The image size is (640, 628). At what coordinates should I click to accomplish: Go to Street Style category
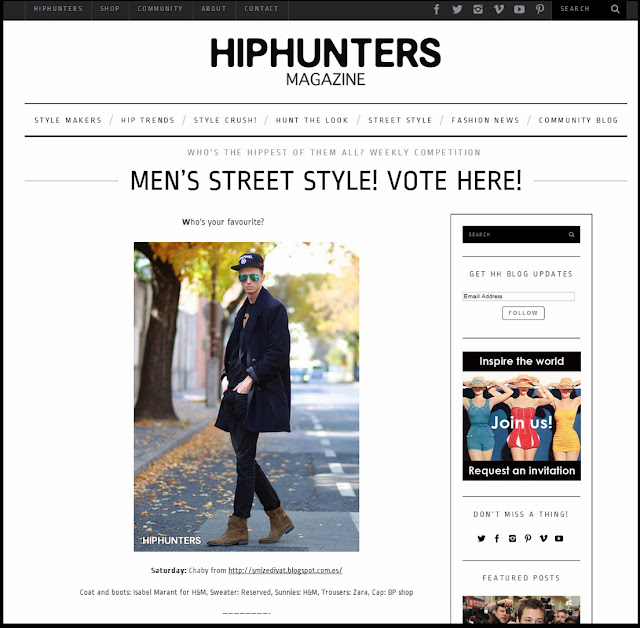click(400, 120)
